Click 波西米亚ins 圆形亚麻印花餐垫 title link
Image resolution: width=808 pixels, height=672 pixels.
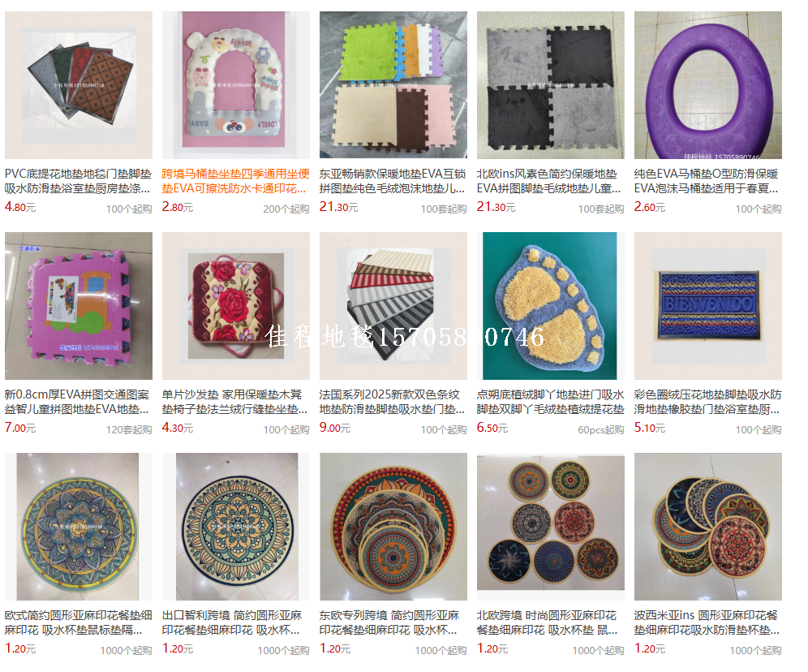[x=707, y=622]
